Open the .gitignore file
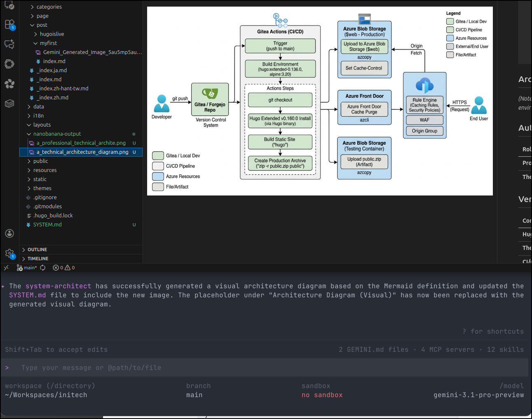Screen dimensions: 532x419 45,198
